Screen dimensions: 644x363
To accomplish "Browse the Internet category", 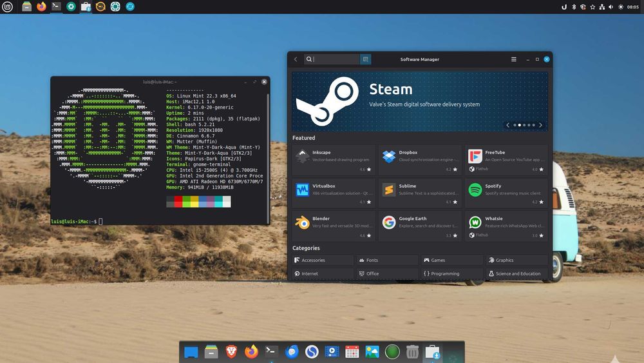I will pos(323,273).
